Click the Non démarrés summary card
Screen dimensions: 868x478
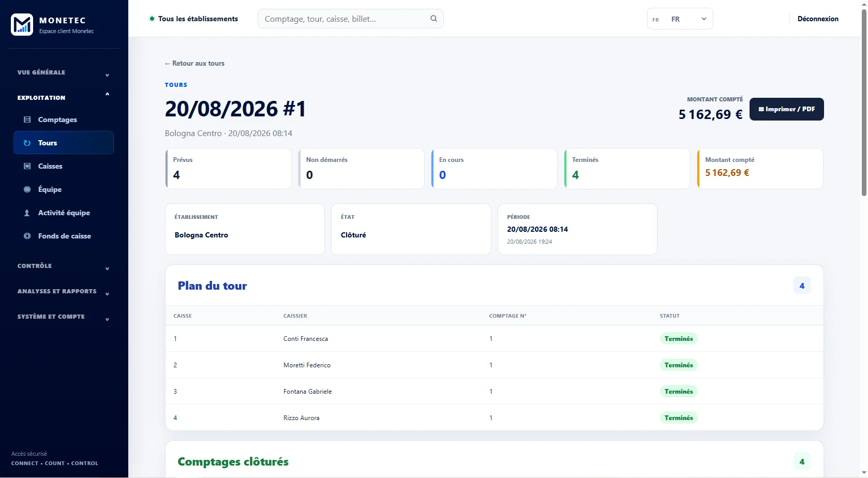coord(361,169)
